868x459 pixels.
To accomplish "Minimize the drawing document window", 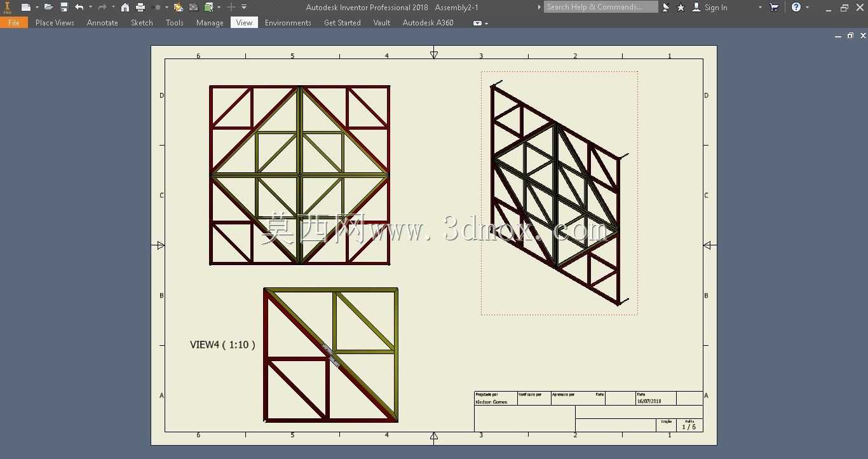I will point(838,36).
